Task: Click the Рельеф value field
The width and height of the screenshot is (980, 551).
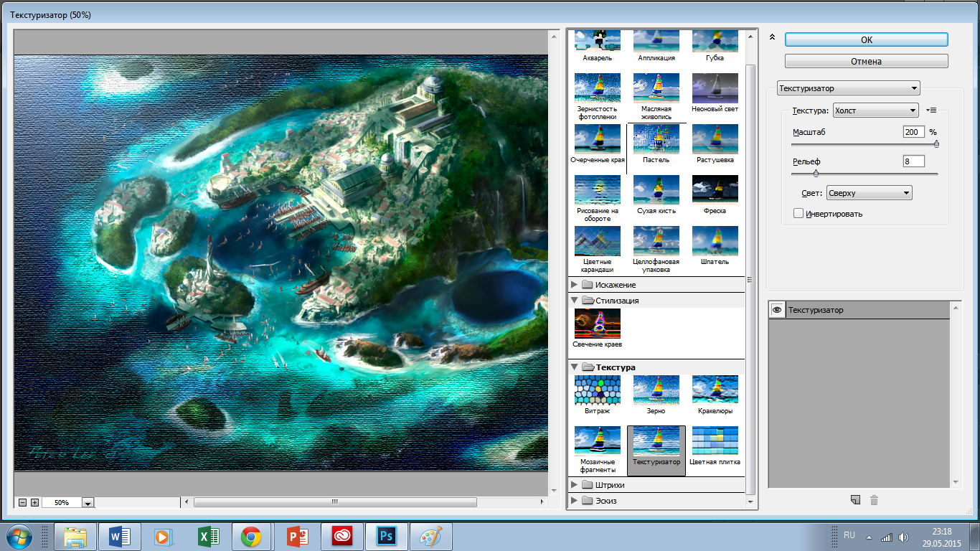Action: tap(914, 161)
